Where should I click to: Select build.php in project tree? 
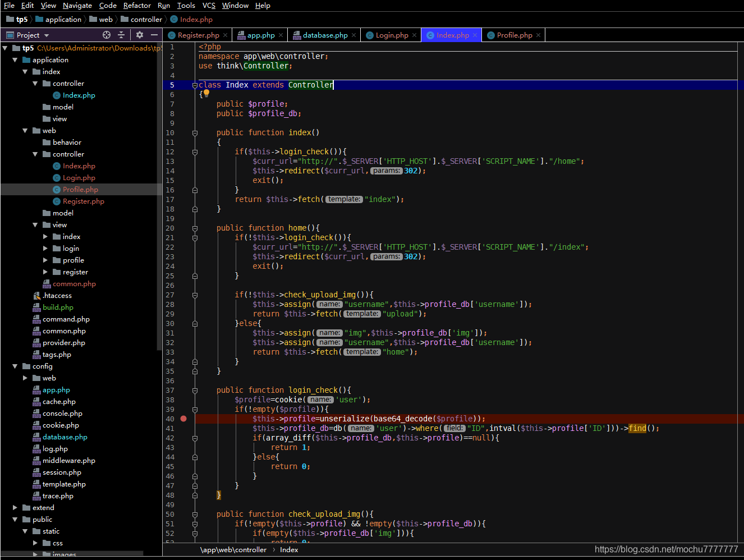click(x=58, y=307)
